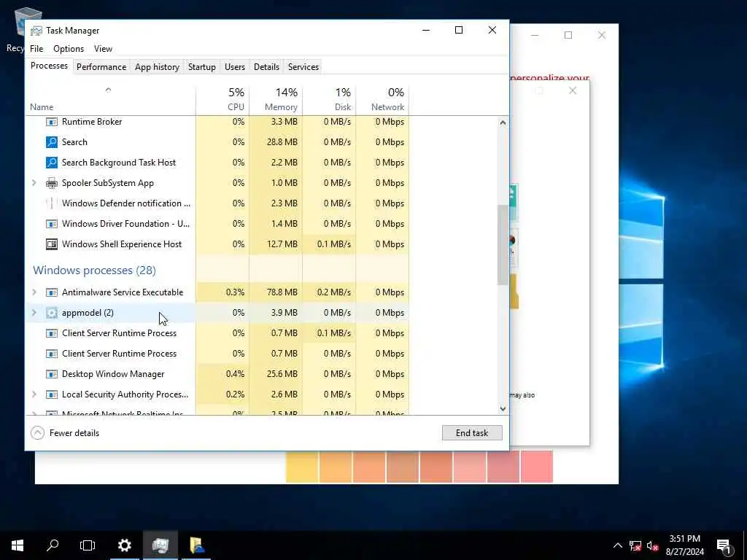Expand the Antimalware Service Executable row

tap(34, 292)
